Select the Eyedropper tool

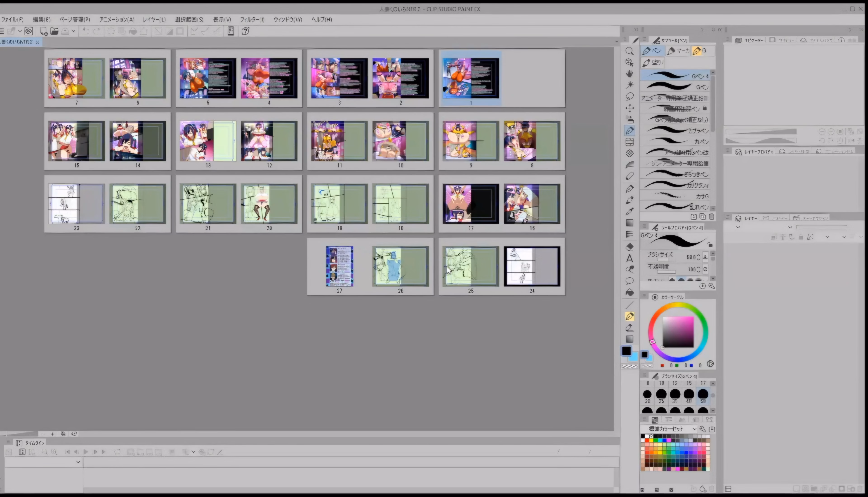(x=630, y=211)
